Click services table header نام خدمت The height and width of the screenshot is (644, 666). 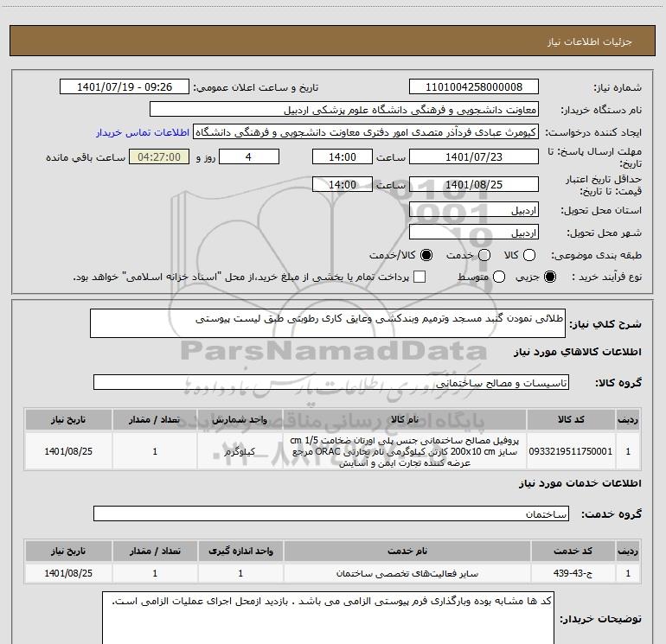click(407, 551)
